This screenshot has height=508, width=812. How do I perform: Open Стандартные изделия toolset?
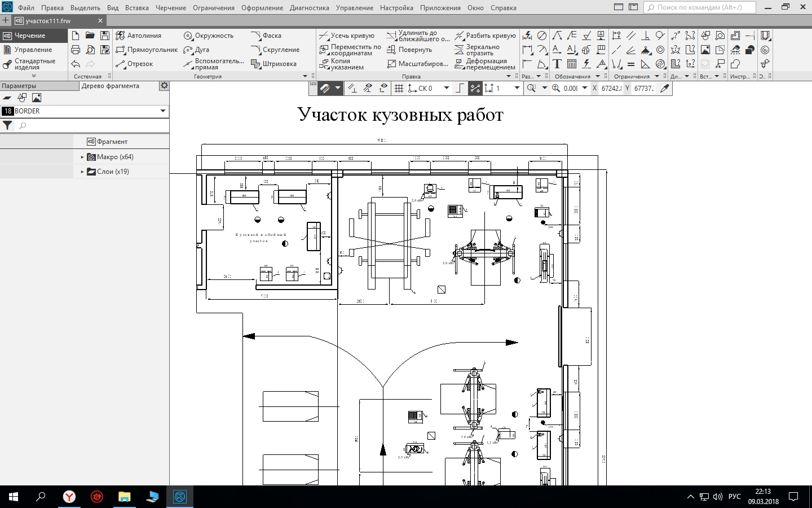(x=34, y=64)
